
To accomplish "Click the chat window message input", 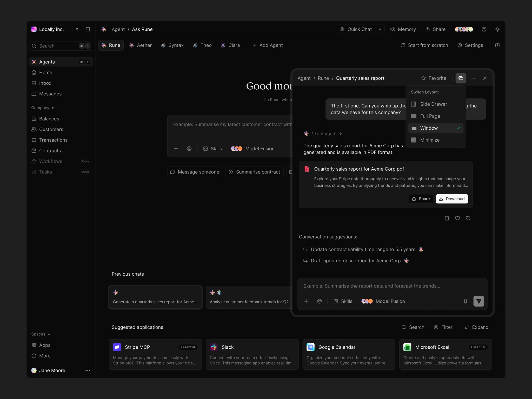I will [x=392, y=286].
